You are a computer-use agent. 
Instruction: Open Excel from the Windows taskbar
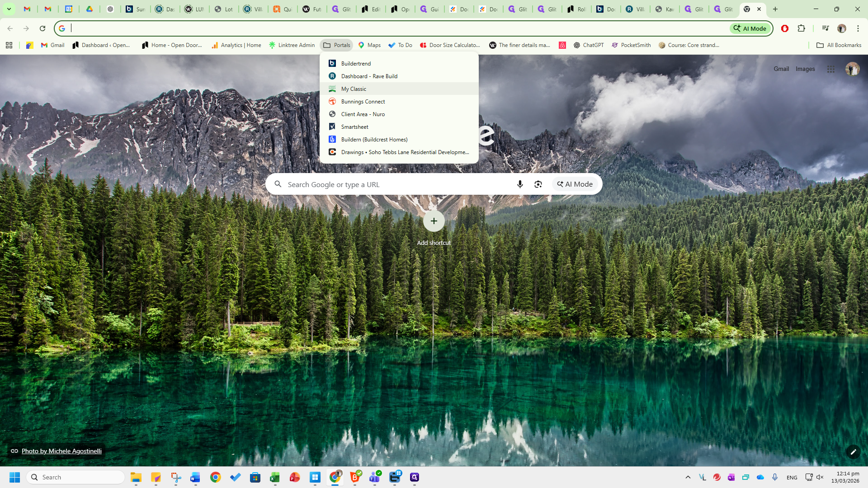click(x=275, y=477)
